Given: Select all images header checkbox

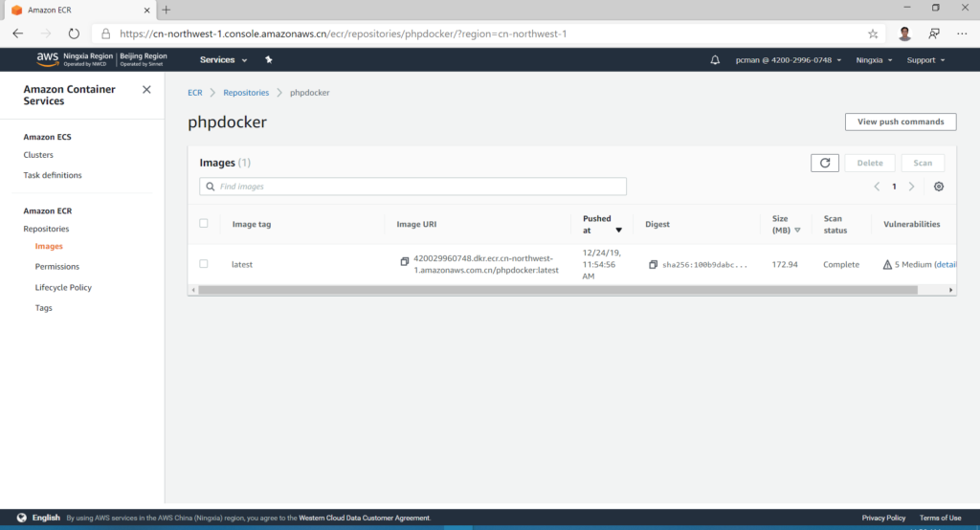Looking at the screenshot, I should click(x=204, y=224).
